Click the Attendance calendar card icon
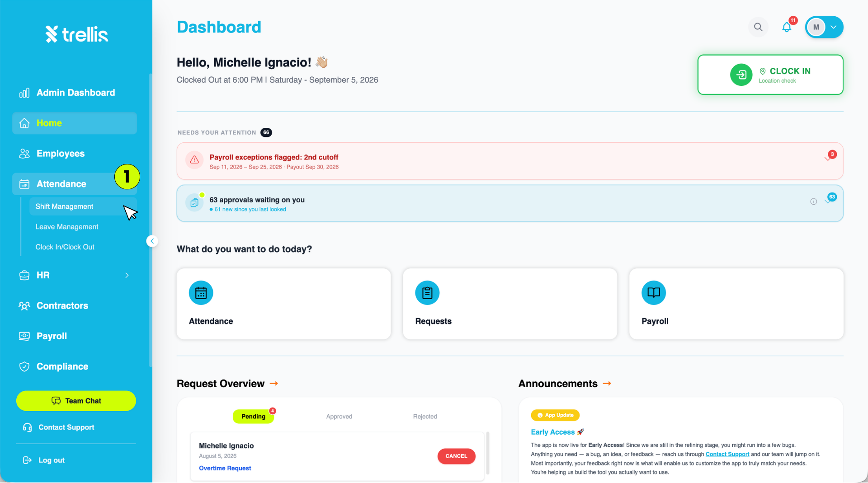Screen dimensions: 868x483 point(201,293)
